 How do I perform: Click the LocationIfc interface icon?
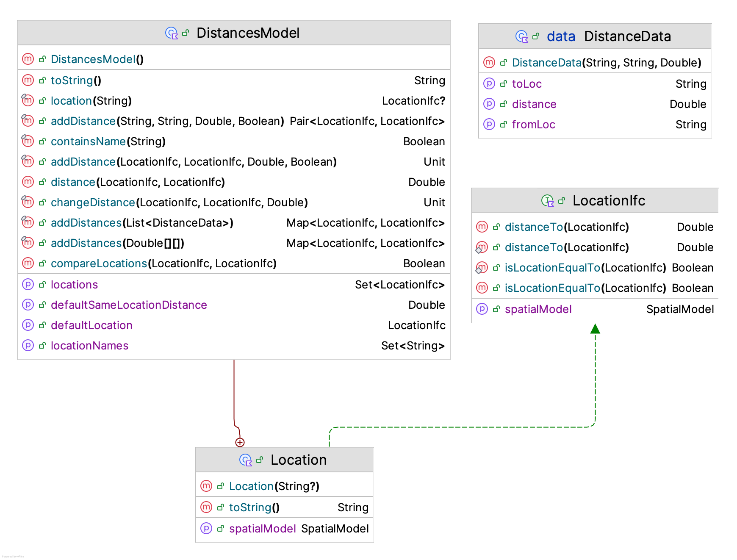(548, 201)
